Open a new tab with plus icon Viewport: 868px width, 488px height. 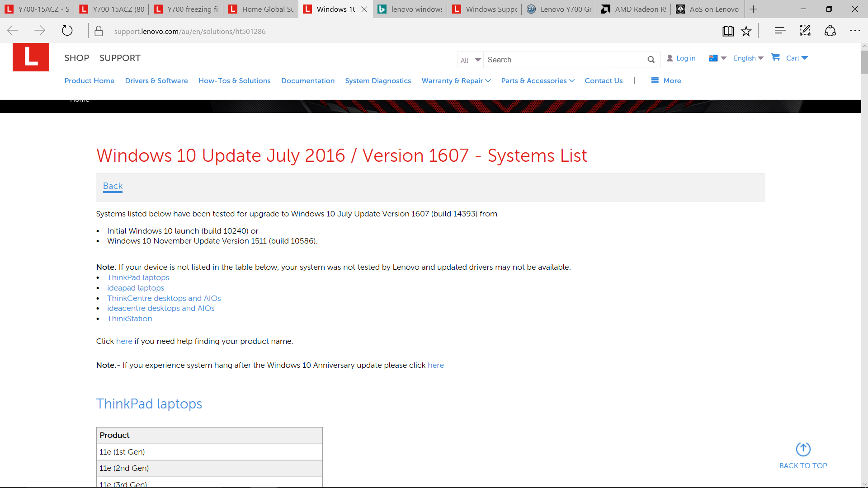(x=753, y=9)
